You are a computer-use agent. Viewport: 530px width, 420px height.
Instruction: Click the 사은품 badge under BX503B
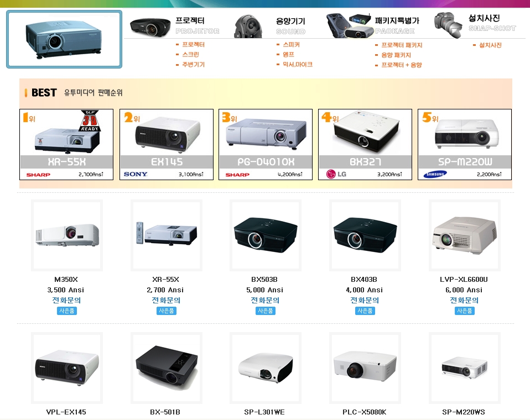266,311
